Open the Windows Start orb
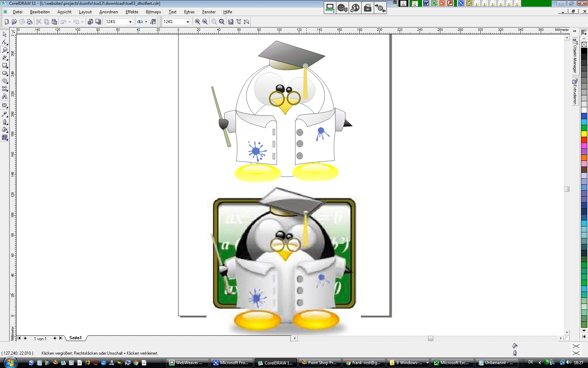The height and width of the screenshot is (368, 588). coord(10,362)
